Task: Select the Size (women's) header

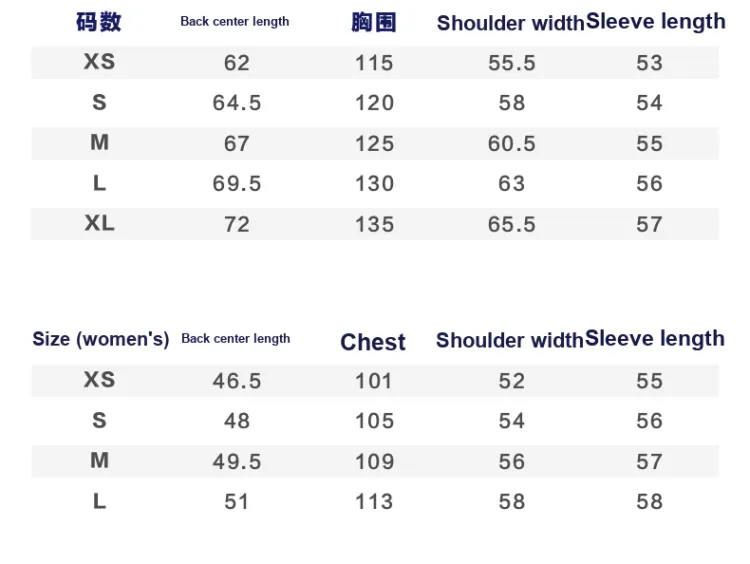Action: pyautogui.click(x=100, y=339)
